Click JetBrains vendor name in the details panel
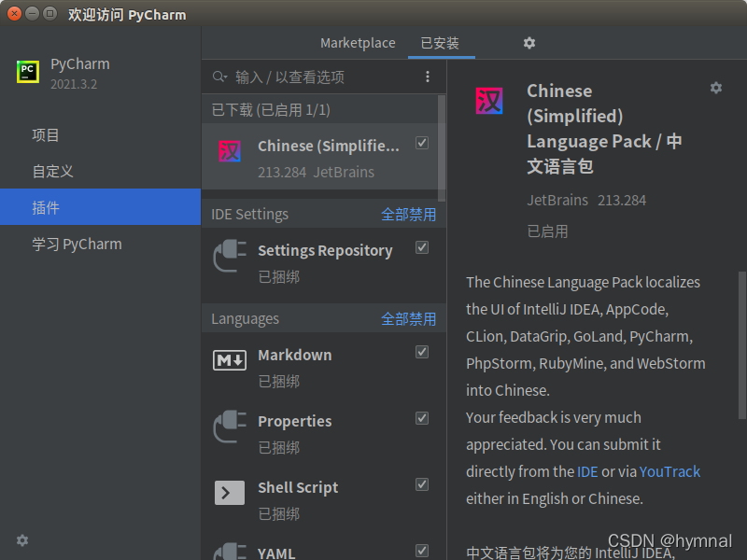 coord(557,200)
